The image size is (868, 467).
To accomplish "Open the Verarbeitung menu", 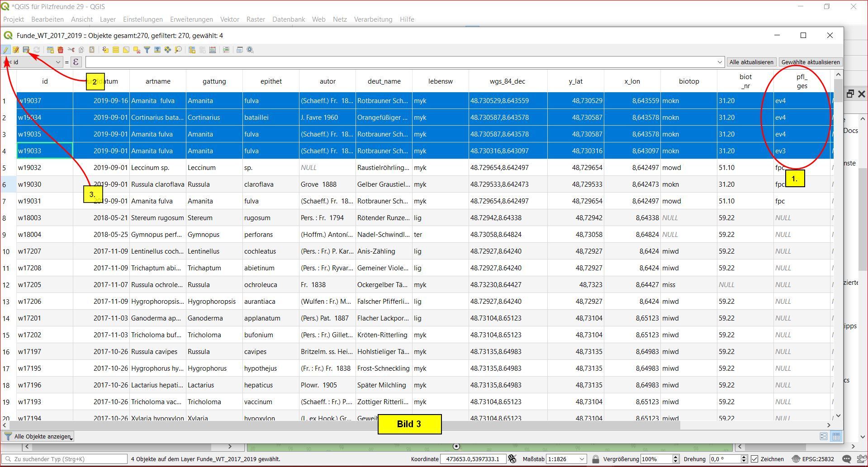I will (373, 19).
